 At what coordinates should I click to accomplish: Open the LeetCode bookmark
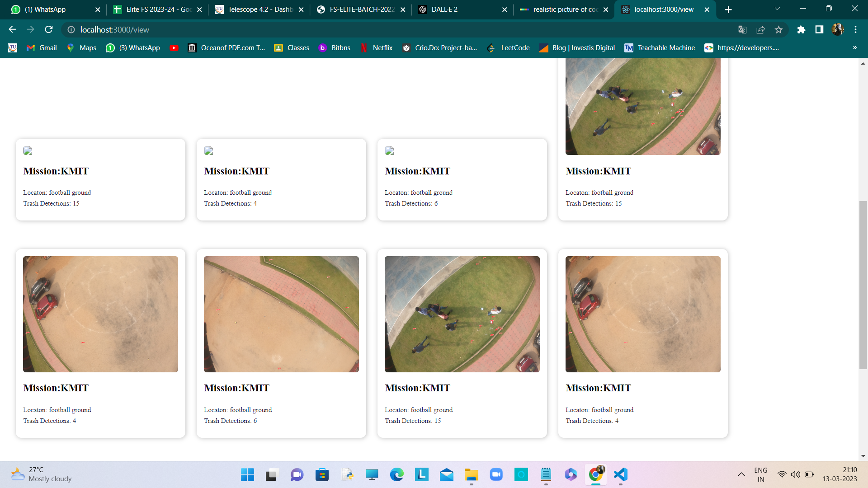509,48
